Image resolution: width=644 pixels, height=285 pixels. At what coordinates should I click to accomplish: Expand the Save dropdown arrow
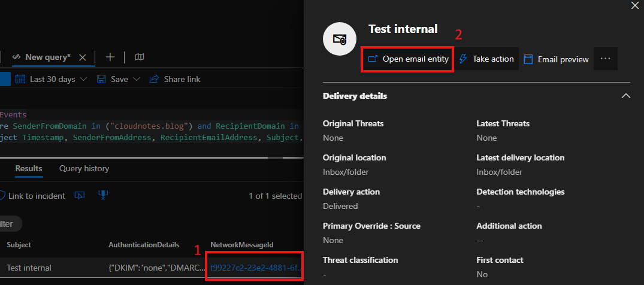(137, 79)
